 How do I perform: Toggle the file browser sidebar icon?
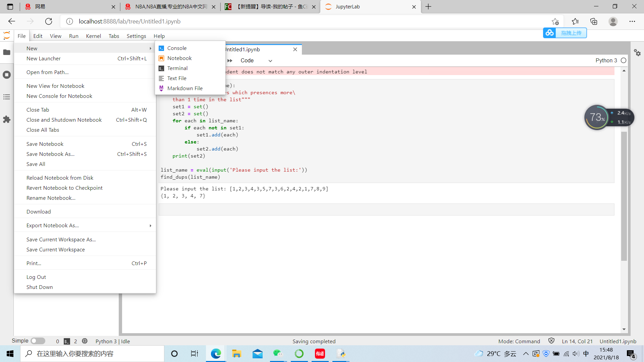(7, 52)
